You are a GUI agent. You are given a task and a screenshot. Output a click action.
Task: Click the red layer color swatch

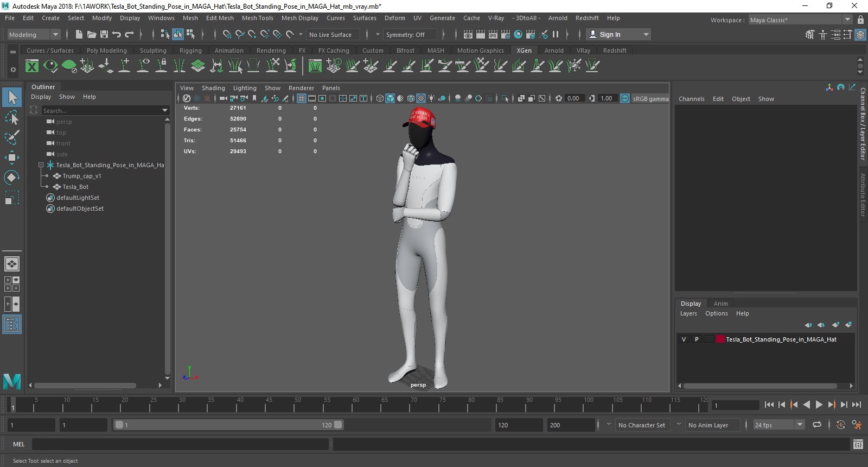click(720, 339)
